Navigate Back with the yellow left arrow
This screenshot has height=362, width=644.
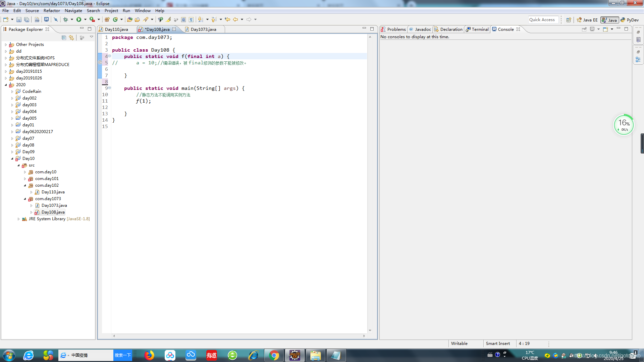coord(235,19)
